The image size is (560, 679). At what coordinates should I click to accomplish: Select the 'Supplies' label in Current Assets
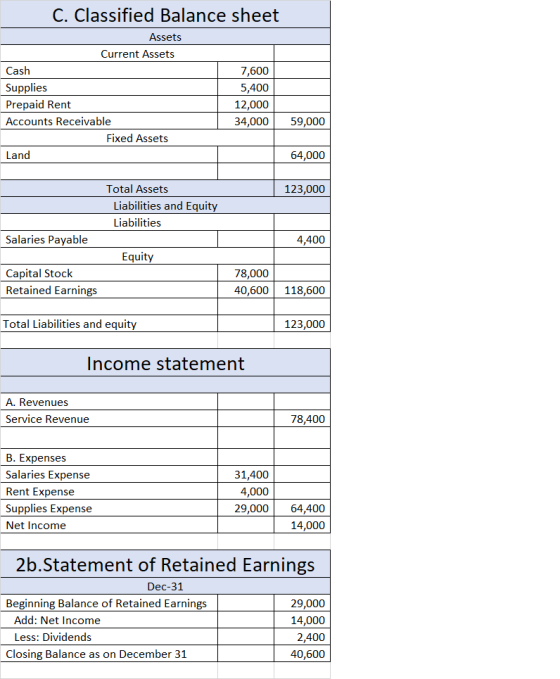pyautogui.click(x=109, y=87)
